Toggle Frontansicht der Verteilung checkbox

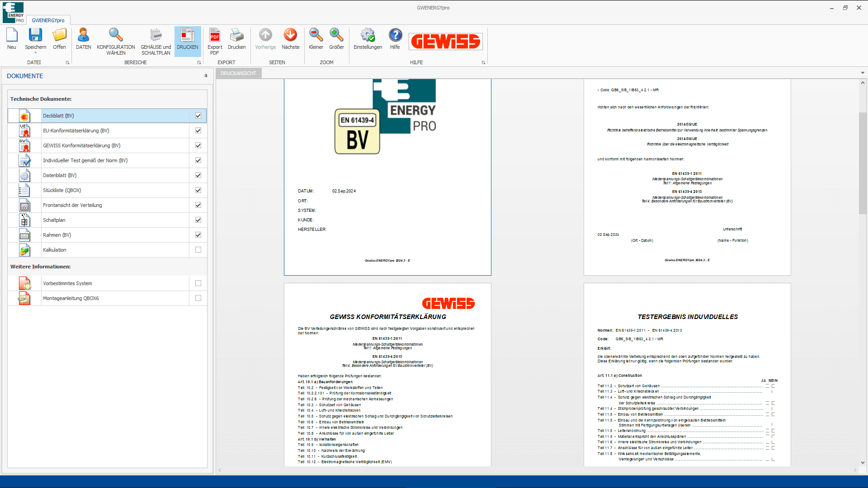click(198, 205)
